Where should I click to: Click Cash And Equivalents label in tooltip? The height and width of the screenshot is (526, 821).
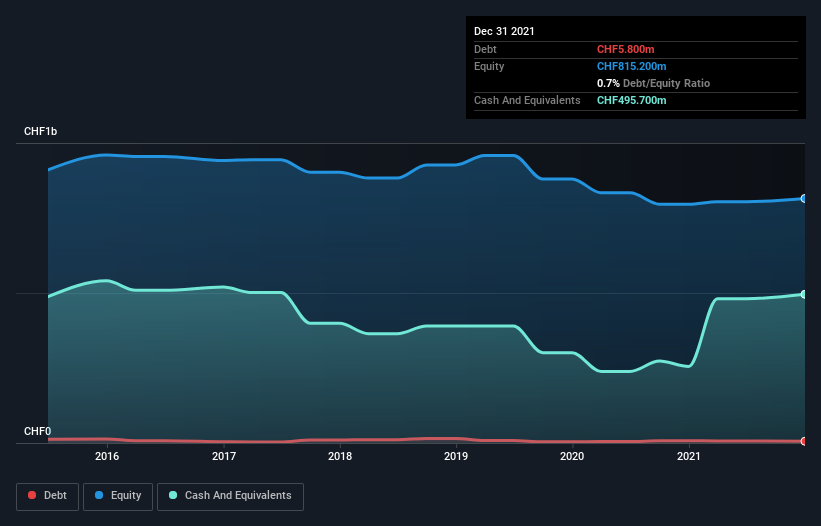click(x=527, y=100)
